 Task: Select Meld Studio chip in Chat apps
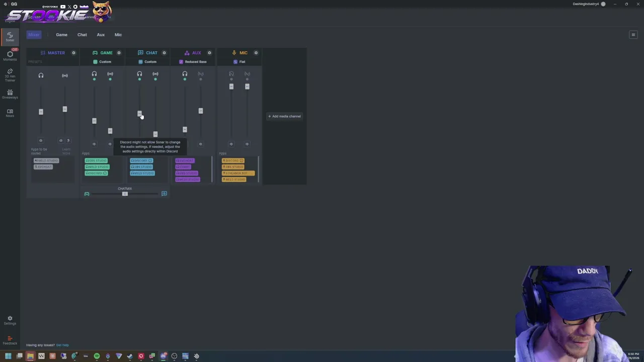[x=142, y=173]
